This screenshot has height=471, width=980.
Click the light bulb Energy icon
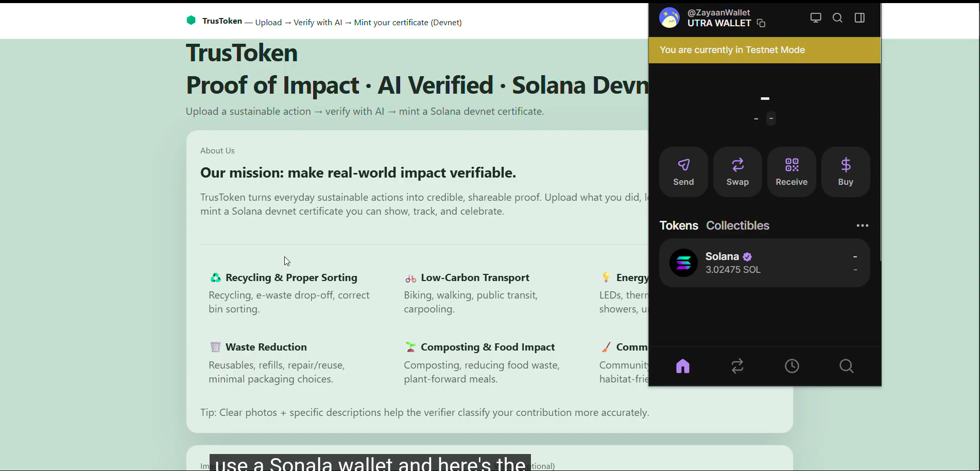606,278
